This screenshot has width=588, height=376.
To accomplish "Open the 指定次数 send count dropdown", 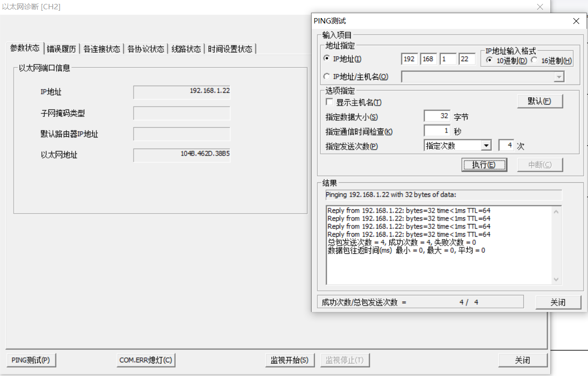I will pos(485,146).
